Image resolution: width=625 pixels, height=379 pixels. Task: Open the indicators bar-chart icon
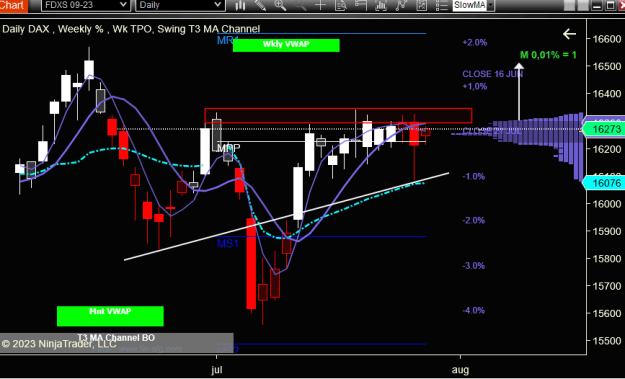(x=381, y=5)
